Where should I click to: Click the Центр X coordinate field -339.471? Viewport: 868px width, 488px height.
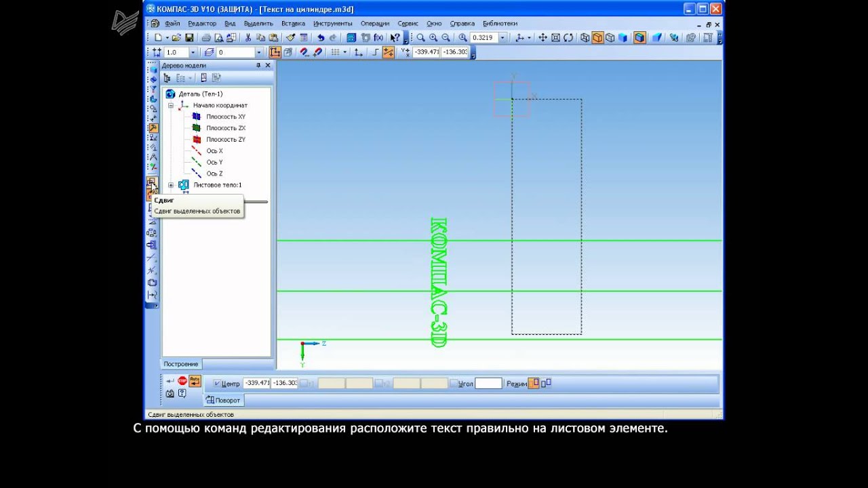point(257,384)
